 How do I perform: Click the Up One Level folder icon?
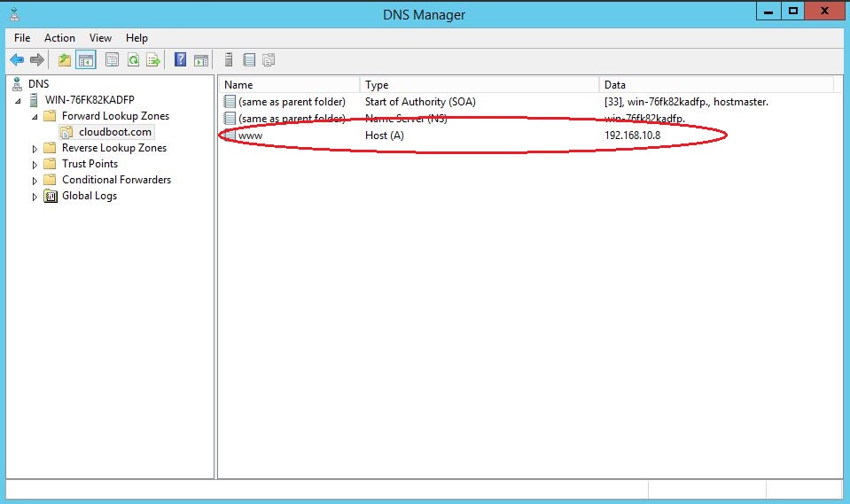click(64, 60)
